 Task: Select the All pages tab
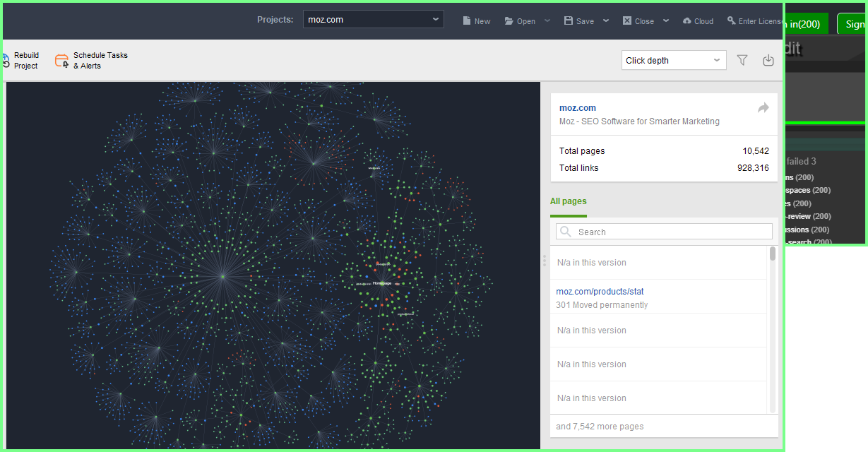tap(569, 201)
